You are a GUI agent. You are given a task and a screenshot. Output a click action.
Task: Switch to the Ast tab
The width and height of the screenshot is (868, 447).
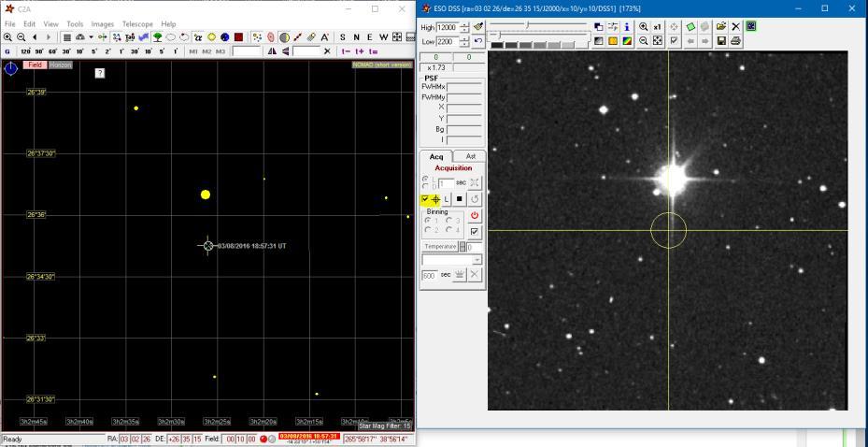[471, 157]
